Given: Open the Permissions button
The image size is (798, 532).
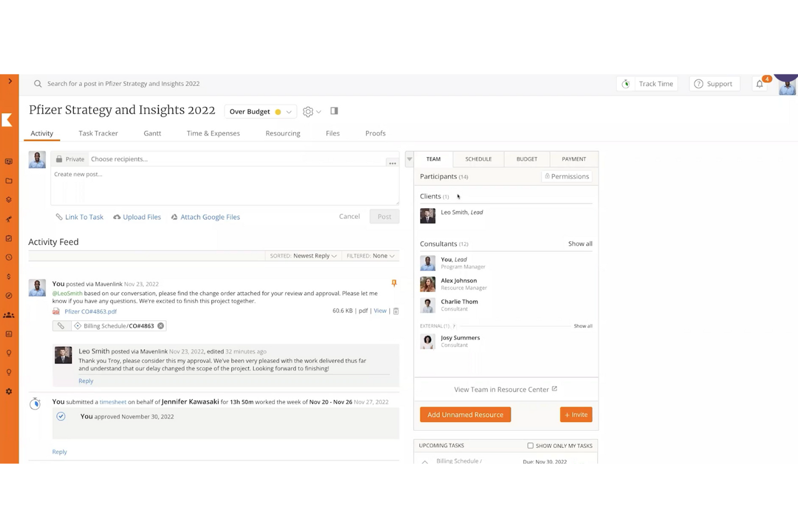Looking at the screenshot, I should 567,176.
